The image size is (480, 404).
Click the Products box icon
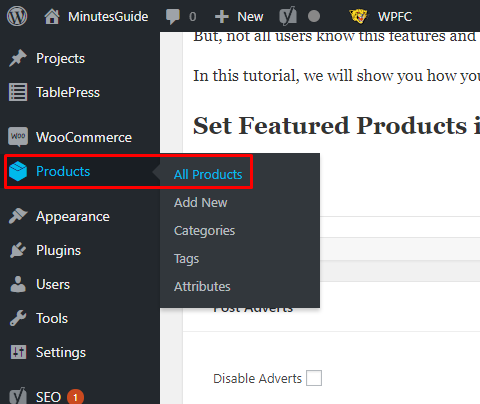tap(18, 171)
